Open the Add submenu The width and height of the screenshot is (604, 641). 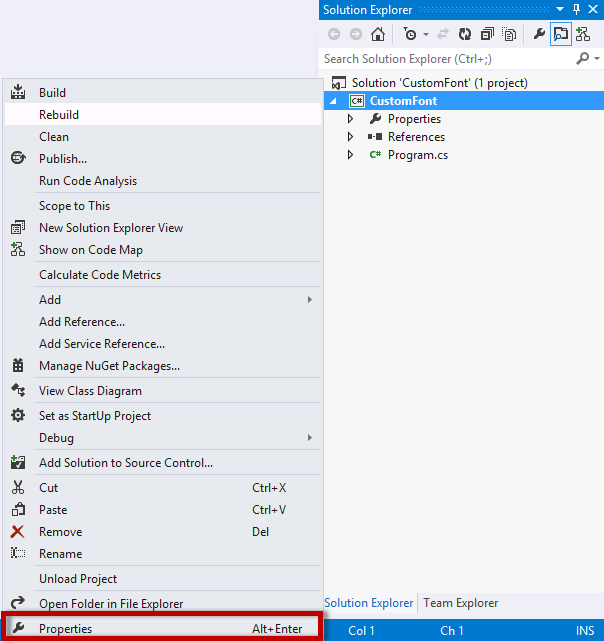(x=163, y=300)
